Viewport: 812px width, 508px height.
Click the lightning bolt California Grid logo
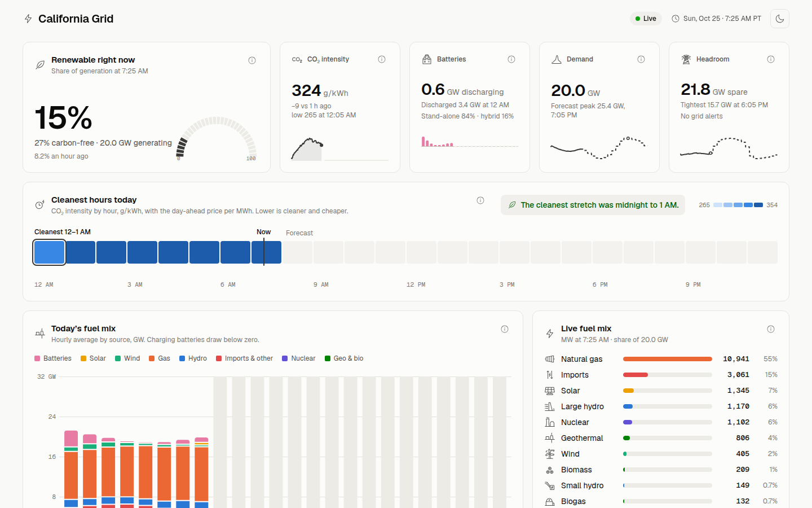28,19
